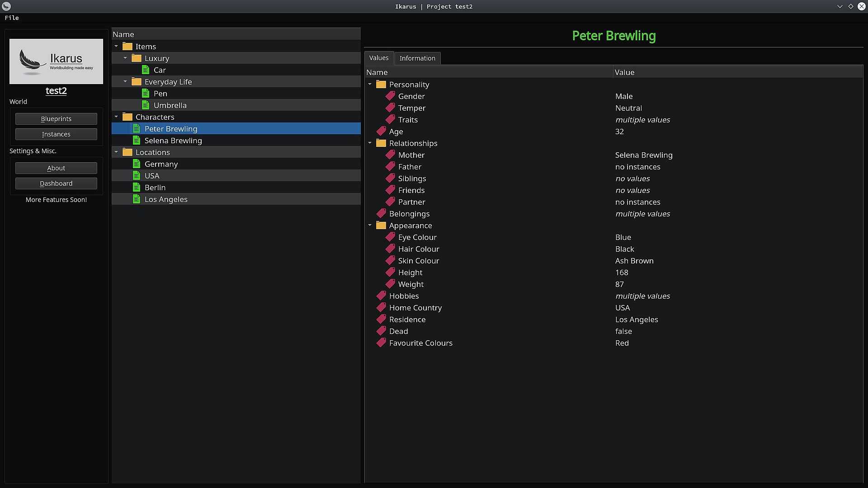Image resolution: width=868 pixels, height=488 pixels.
Task: Collapse the Characters folder in the tree
Action: point(116,117)
